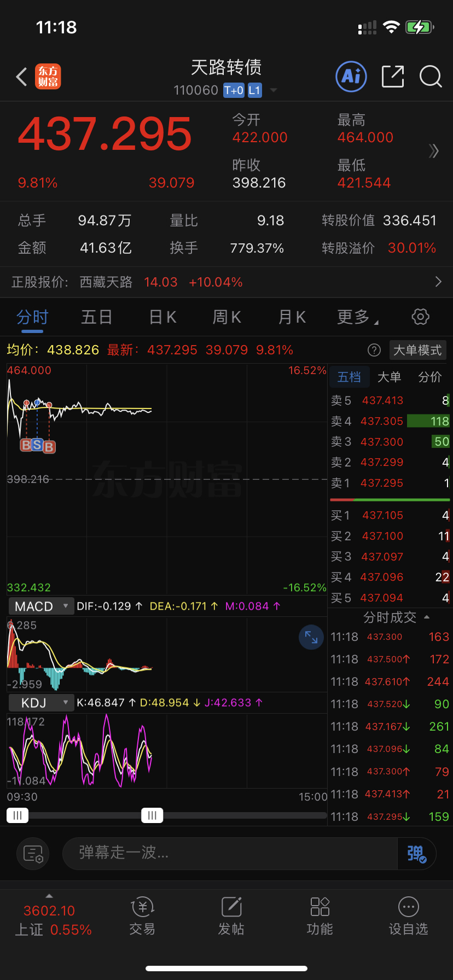Tap 买4 price 437.096
This screenshot has height=980, width=453.
coord(382,577)
